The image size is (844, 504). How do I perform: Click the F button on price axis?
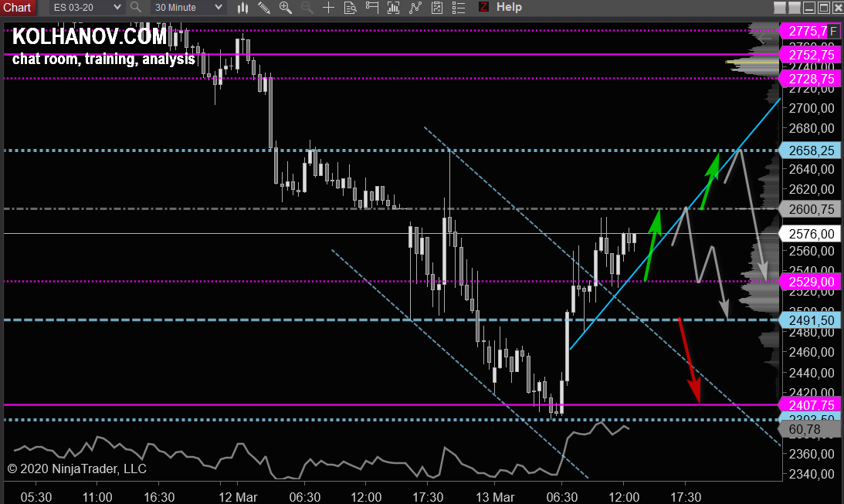pos(833,31)
